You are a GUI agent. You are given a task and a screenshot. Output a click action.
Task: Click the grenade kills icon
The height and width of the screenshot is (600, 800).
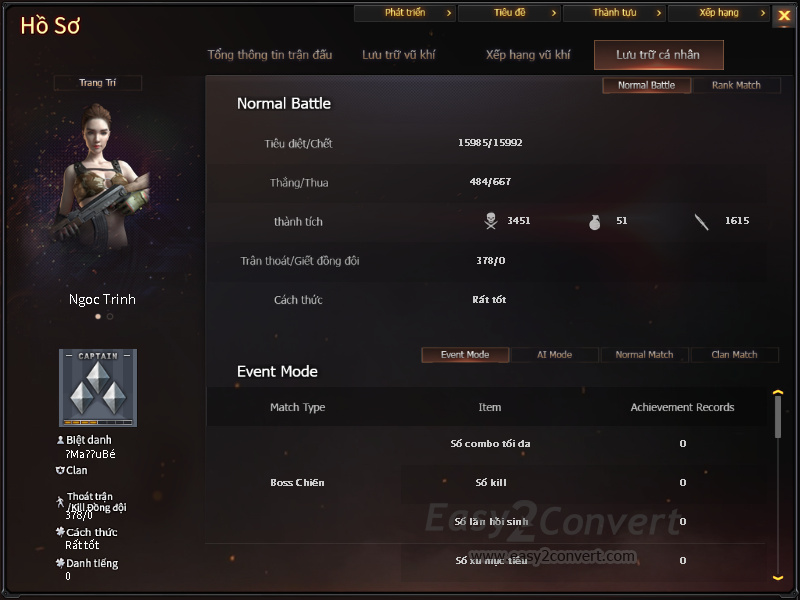pos(594,222)
